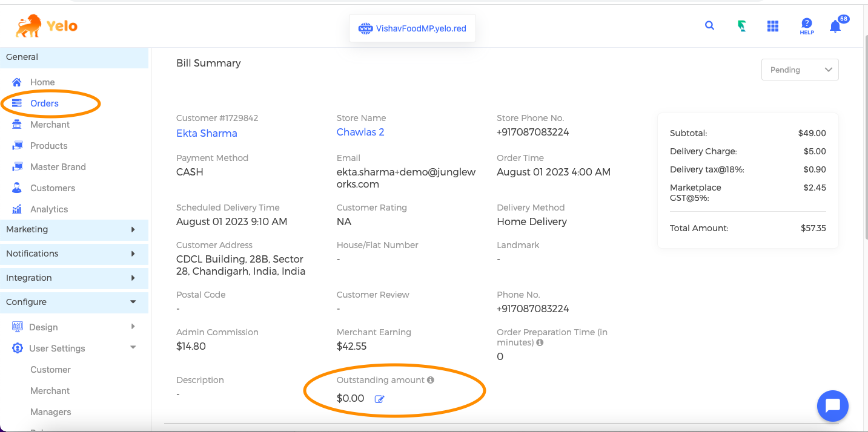Click the search magnifier icon in header
This screenshot has height=432, width=868.
[709, 25]
